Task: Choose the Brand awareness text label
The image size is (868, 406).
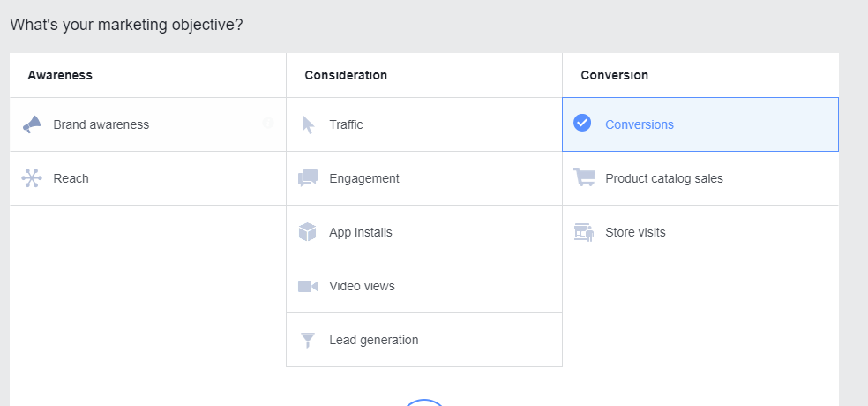Action: [101, 124]
